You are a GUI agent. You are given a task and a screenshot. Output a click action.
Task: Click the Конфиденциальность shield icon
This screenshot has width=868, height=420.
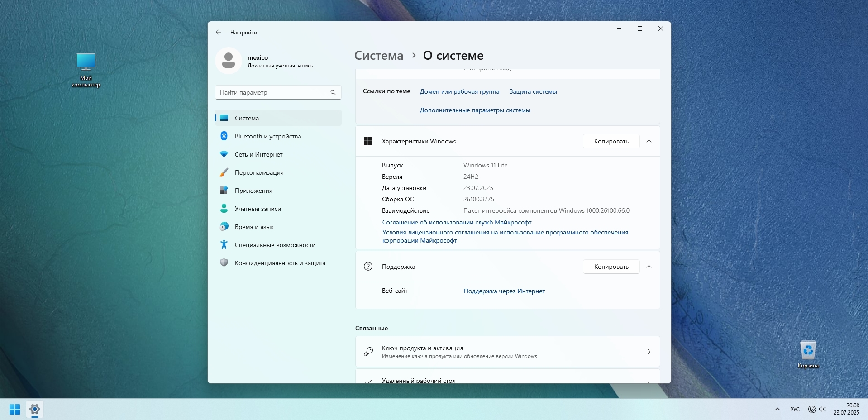[224, 263]
